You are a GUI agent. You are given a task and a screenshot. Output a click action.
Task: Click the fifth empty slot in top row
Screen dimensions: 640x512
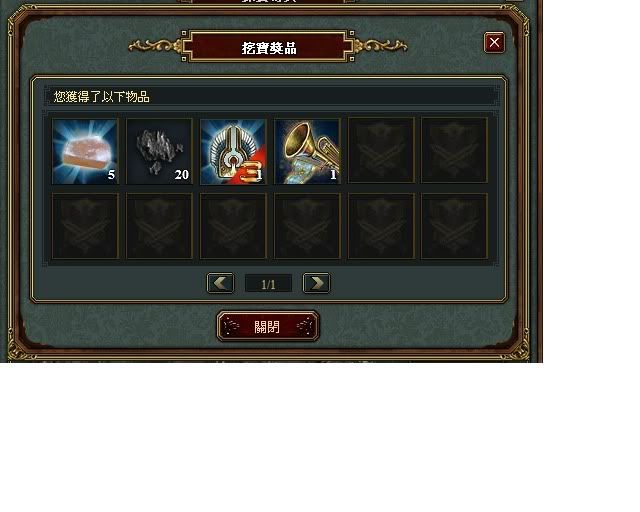tap(381, 150)
